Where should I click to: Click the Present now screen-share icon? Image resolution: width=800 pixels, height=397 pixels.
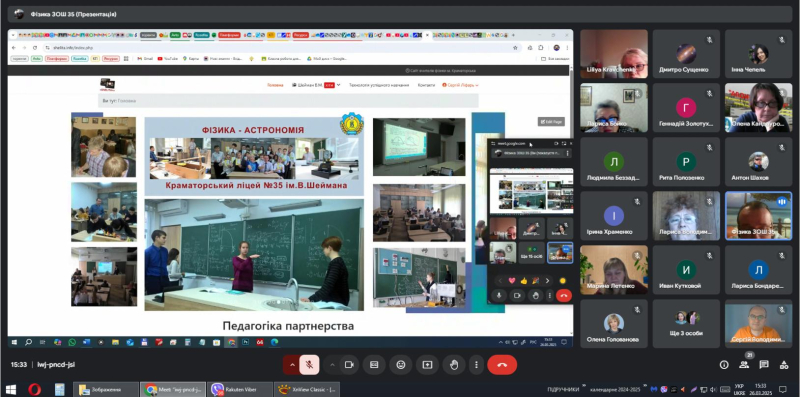pos(427,365)
